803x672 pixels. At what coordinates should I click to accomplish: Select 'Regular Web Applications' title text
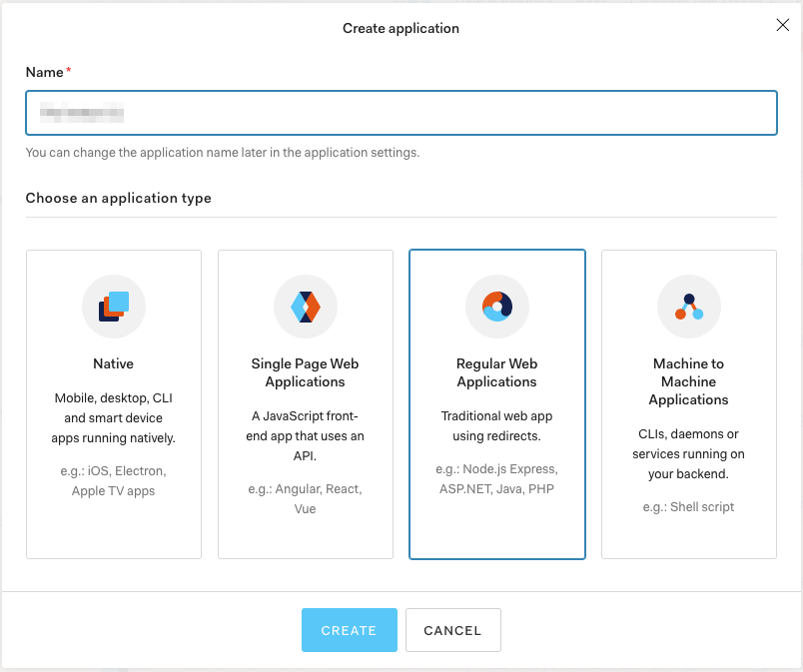[x=496, y=372]
